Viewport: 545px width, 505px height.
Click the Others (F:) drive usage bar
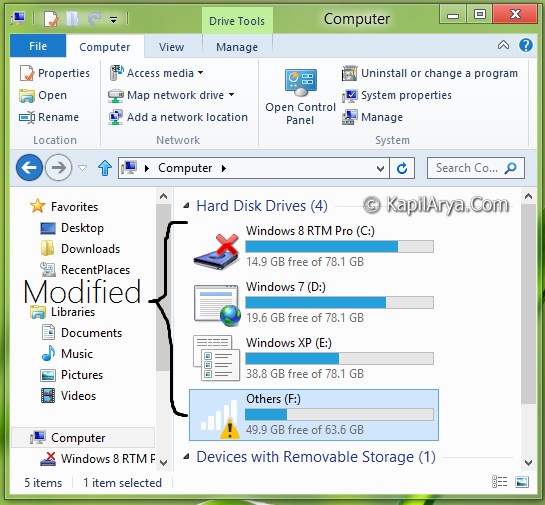click(339, 414)
